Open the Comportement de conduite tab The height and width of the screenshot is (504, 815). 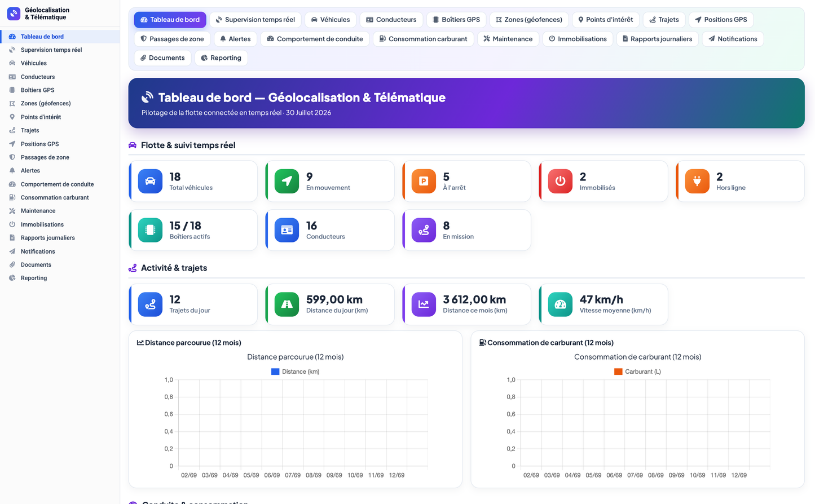[315, 39]
